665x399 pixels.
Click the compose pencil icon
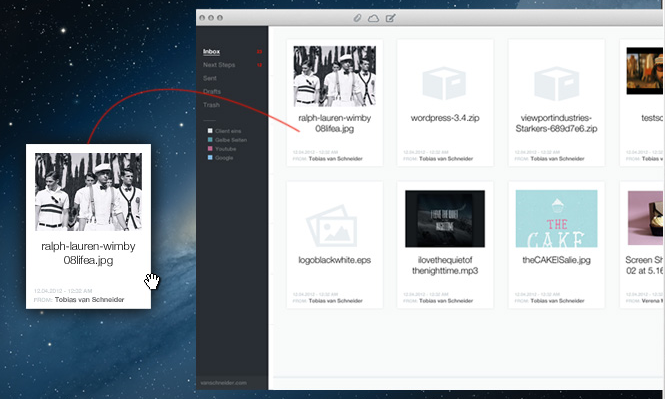(x=391, y=18)
